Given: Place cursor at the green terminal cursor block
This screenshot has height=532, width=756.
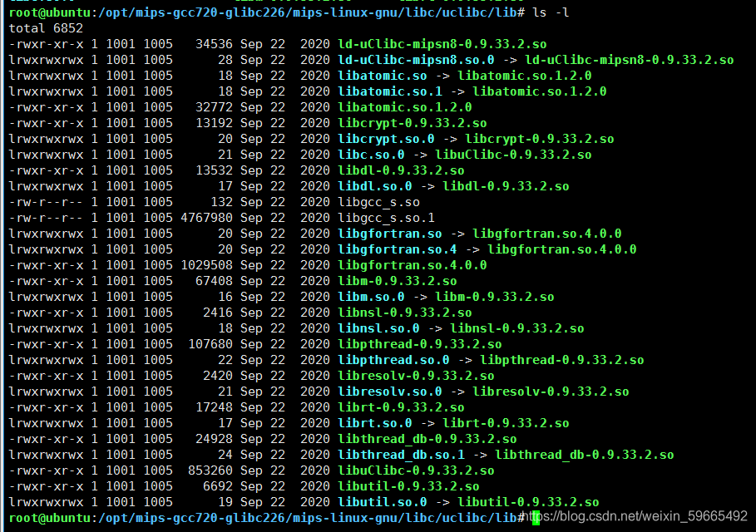Looking at the screenshot, I should [x=536, y=518].
